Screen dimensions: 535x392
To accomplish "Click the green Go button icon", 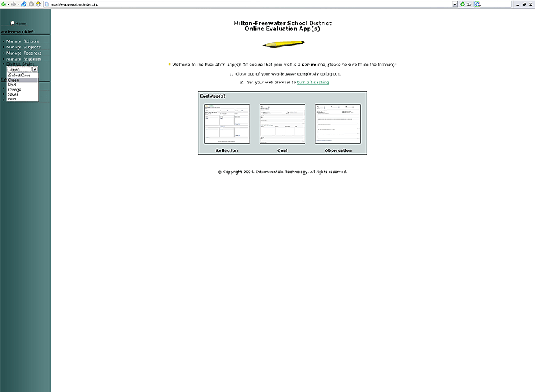I will click(x=463, y=4).
